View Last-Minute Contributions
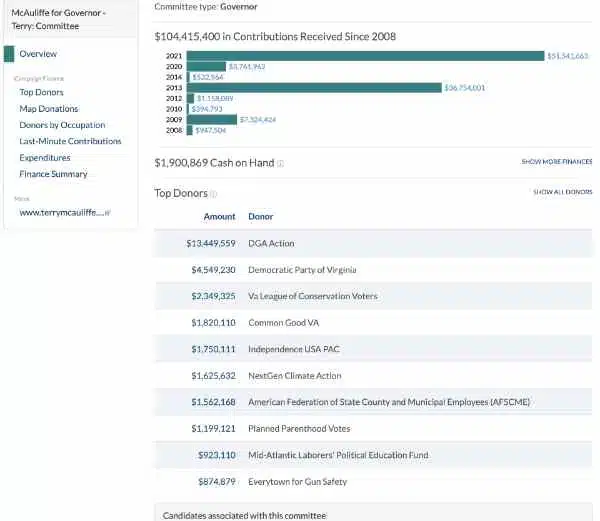Image resolution: width=600 pixels, height=521 pixels. coord(70,141)
